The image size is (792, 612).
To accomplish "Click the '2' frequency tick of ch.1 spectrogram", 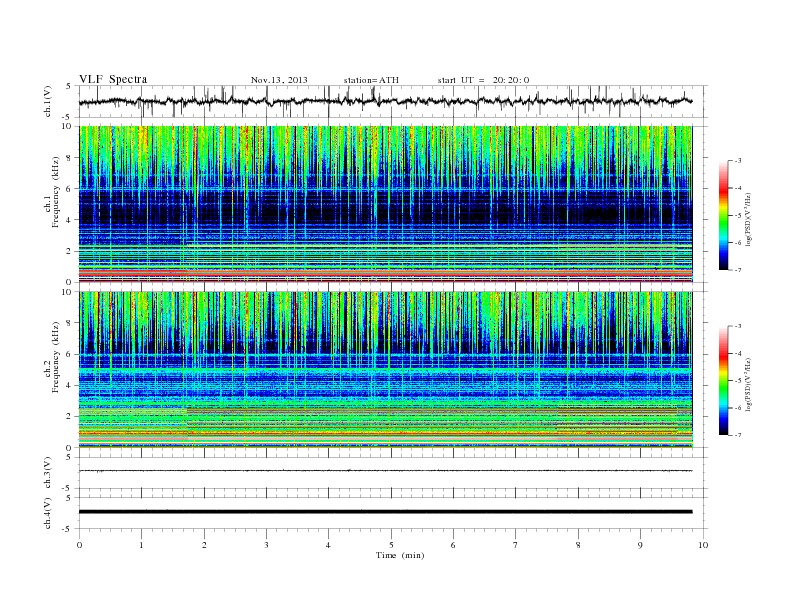I will (70, 251).
